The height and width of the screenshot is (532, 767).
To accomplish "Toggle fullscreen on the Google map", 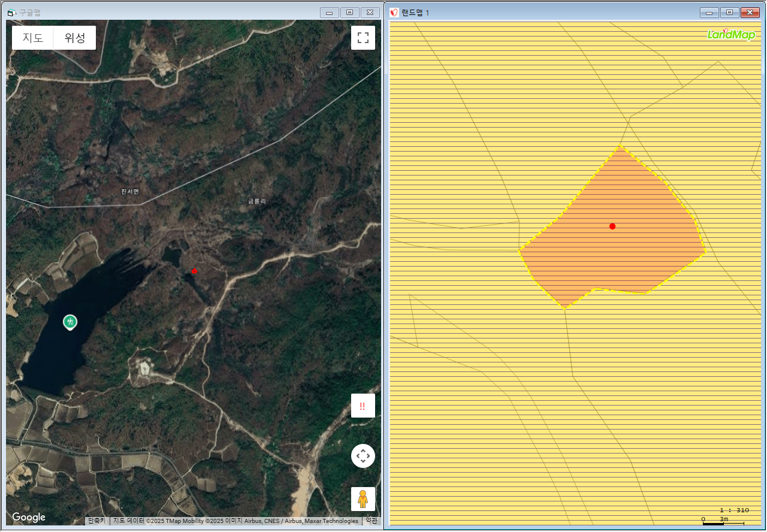I will point(363,38).
